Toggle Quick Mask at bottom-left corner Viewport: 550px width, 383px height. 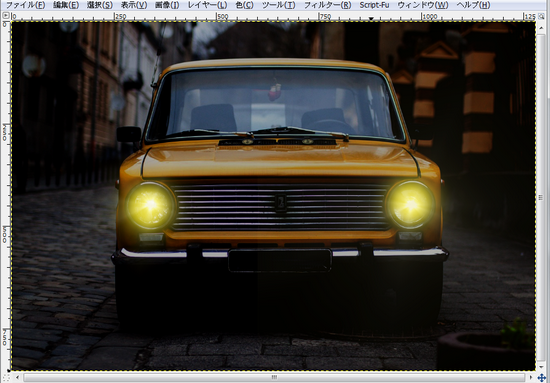[6, 377]
